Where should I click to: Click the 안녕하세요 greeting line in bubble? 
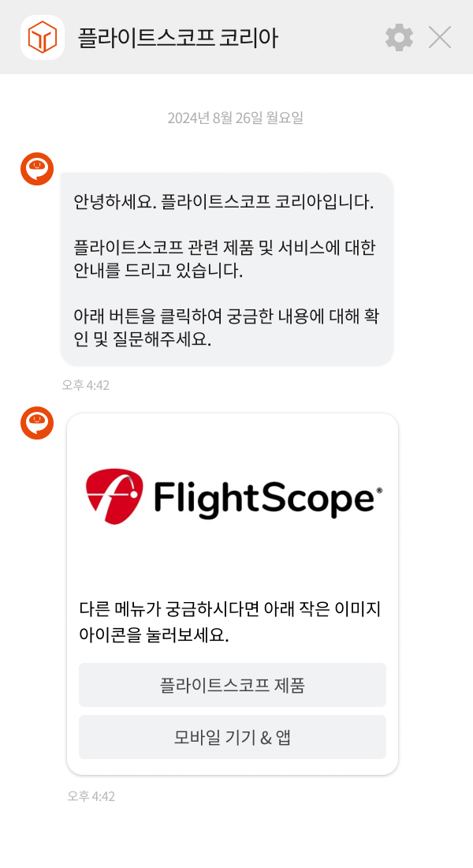224,201
